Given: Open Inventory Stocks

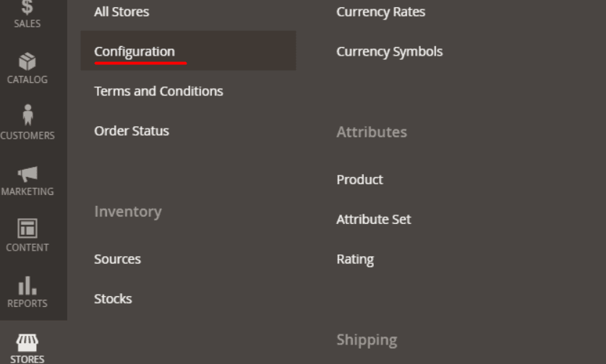Looking at the screenshot, I should pyautogui.click(x=113, y=299).
